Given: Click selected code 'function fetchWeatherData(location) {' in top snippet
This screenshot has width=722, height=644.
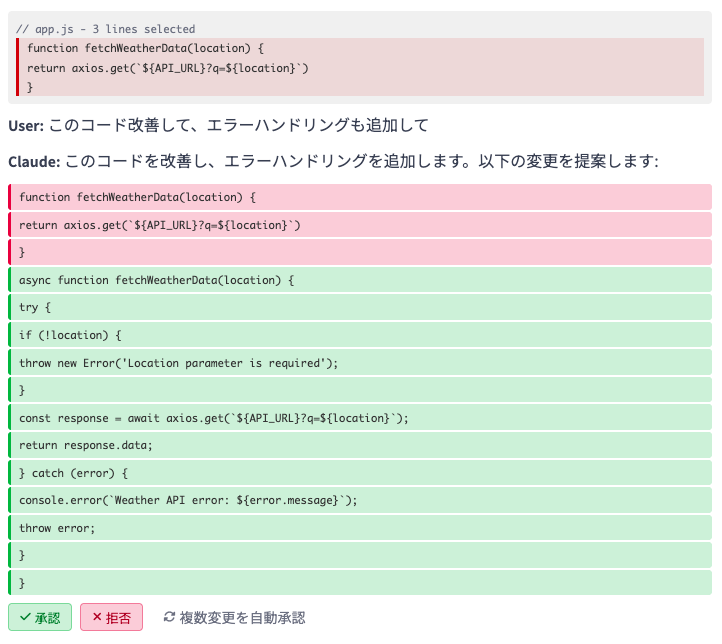Looking at the screenshot, I should [x=145, y=48].
